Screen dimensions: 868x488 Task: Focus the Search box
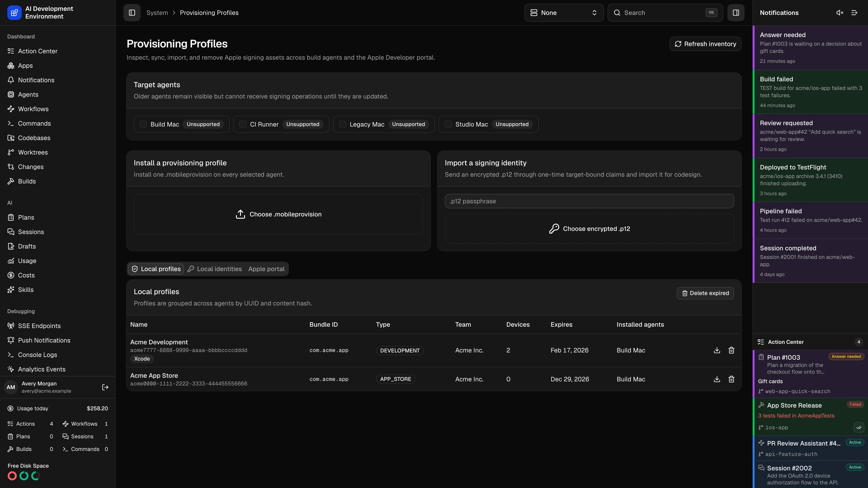coord(665,13)
